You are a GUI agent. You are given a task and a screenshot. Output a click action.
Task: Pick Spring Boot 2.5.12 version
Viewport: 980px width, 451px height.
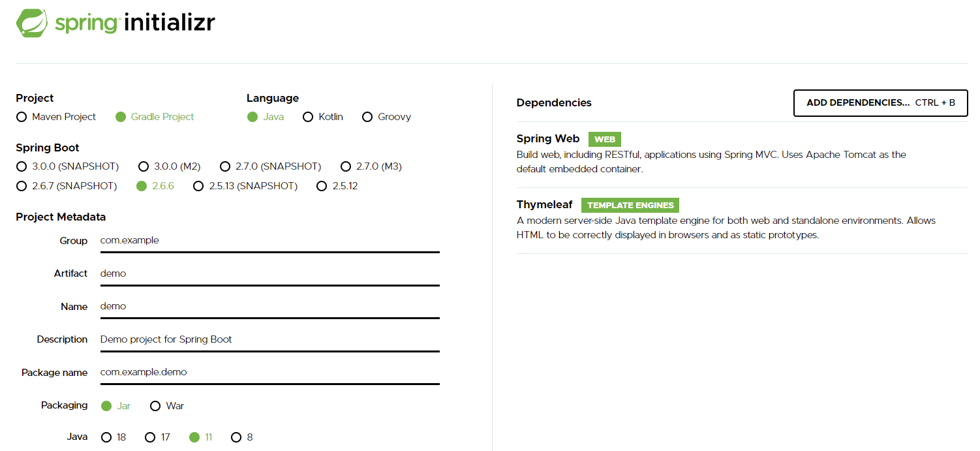click(x=321, y=186)
